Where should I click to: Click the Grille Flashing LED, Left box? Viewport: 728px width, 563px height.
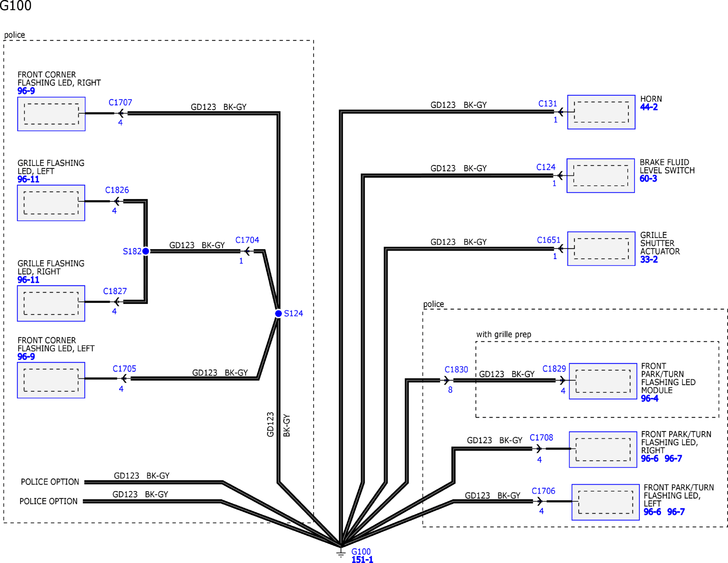51,203
